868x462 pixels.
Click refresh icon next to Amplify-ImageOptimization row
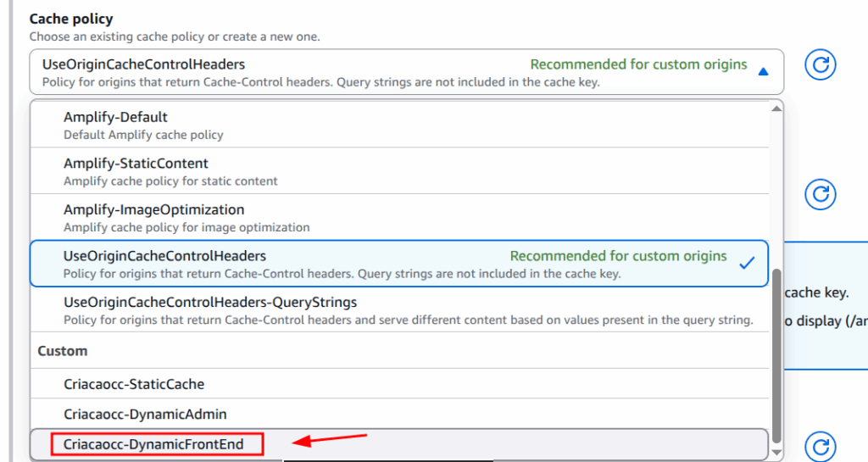coord(820,194)
